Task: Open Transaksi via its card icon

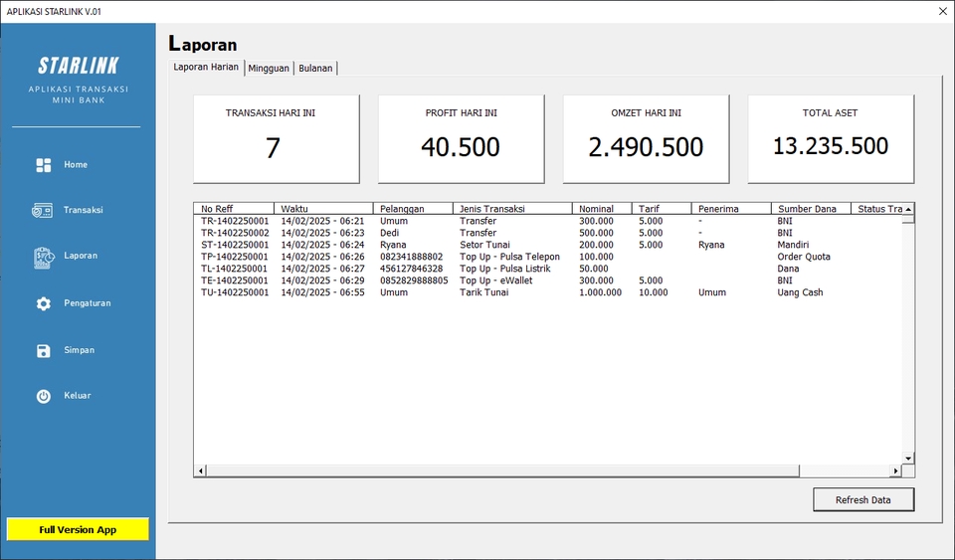Action: tap(43, 211)
